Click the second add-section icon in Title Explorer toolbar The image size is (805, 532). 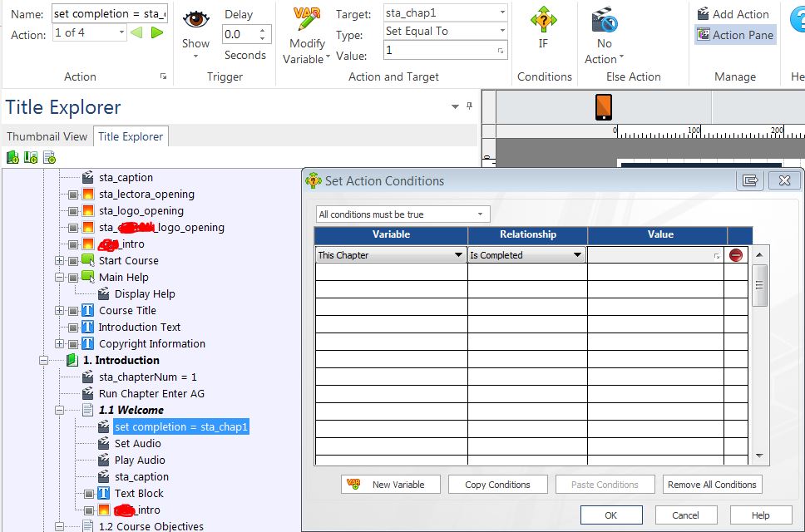(31, 157)
